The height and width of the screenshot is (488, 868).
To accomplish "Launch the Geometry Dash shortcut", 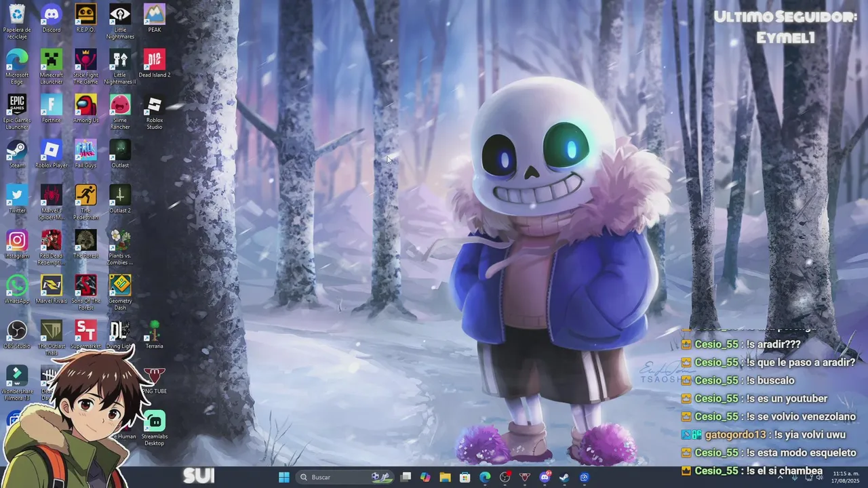I will (x=120, y=293).
